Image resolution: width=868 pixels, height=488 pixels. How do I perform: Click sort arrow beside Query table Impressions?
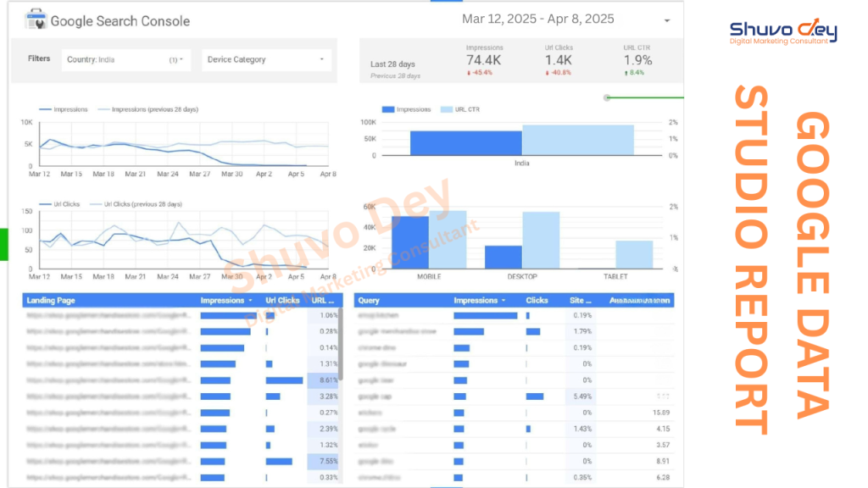tap(504, 301)
